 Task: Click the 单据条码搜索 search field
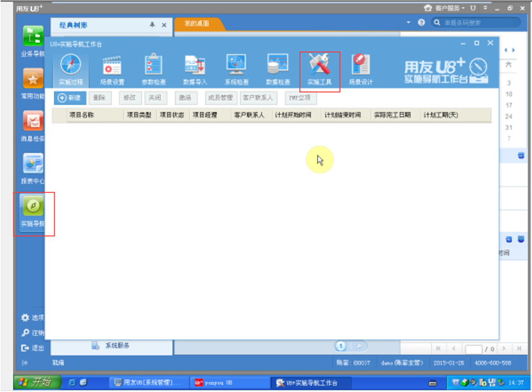tap(476, 22)
